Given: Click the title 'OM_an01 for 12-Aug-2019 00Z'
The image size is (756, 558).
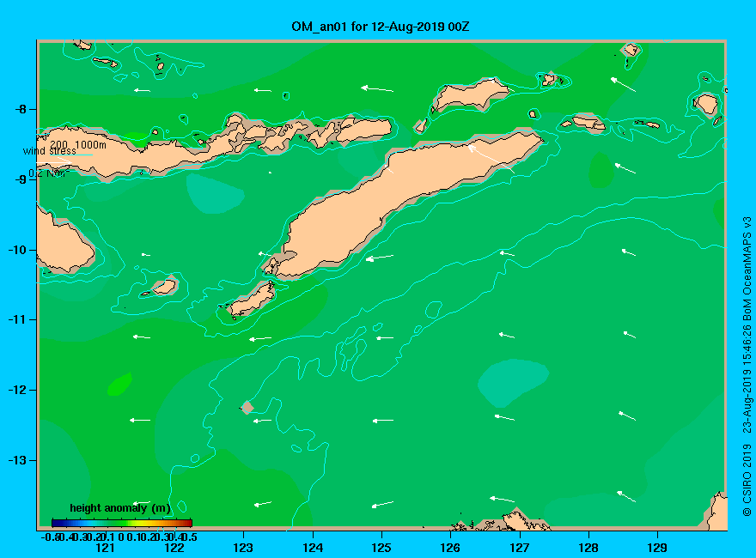Looking at the screenshot, I should click(380, 27).
